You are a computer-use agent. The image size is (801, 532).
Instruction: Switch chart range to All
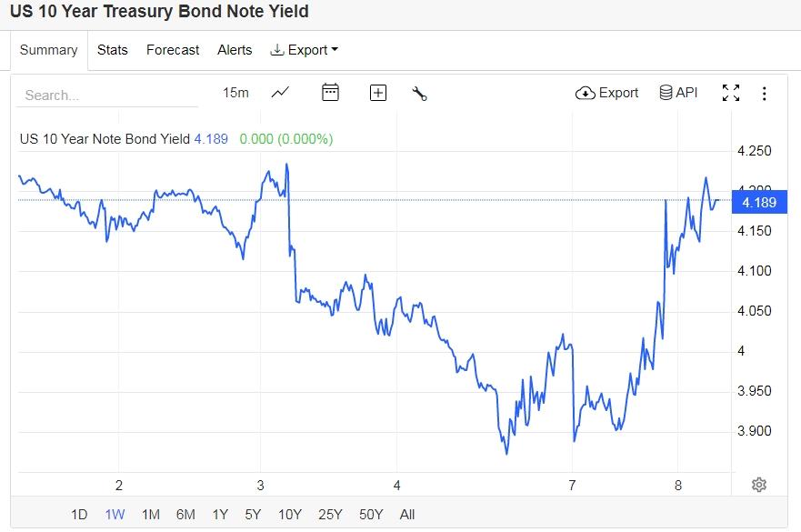407,515
